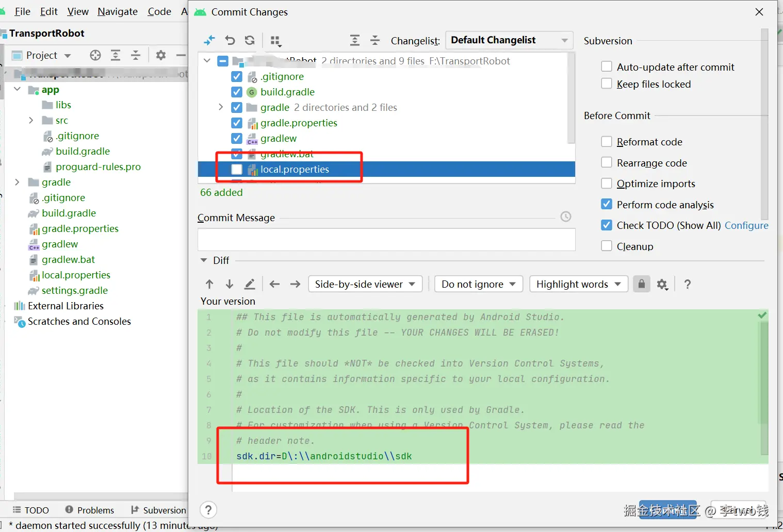The width and height of the screenshot is (783, 532).
Task: Collapse all changes in commit toolbar
Action: [375, 40]
